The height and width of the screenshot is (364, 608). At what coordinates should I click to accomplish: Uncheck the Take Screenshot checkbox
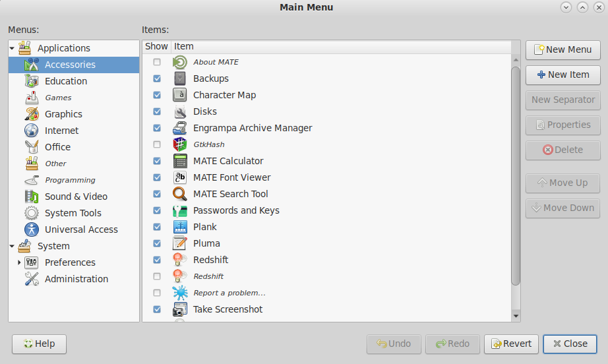click(157, 309)
